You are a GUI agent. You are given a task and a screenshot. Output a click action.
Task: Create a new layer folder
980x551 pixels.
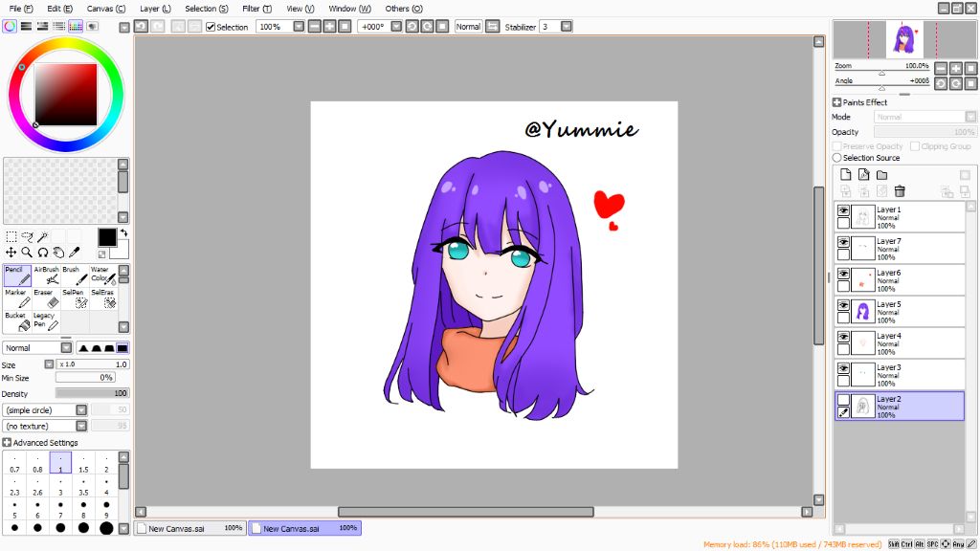click(x=881, y=175)
